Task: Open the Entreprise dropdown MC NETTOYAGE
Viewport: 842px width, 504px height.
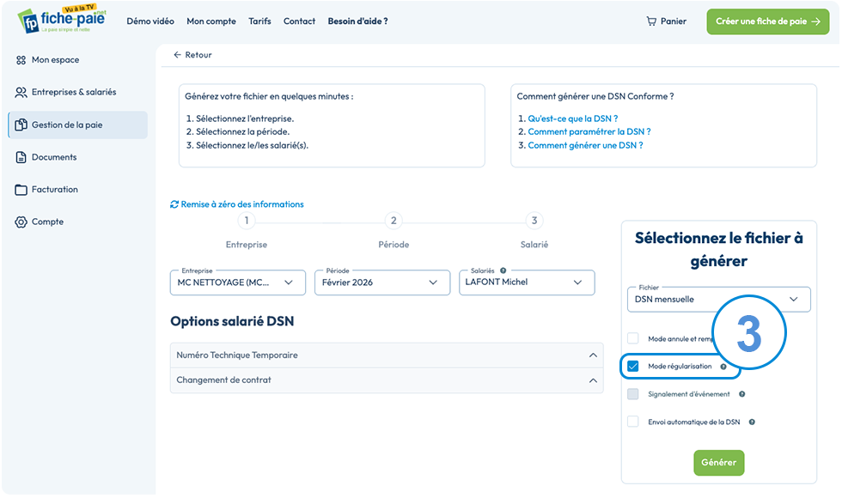Action: point(238,282)
